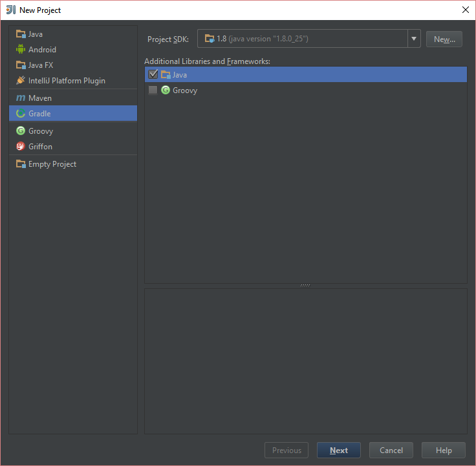Screen dimensions: 476x466
Task: Enable the Groovy framework checkbox
Action: point(153,90)
